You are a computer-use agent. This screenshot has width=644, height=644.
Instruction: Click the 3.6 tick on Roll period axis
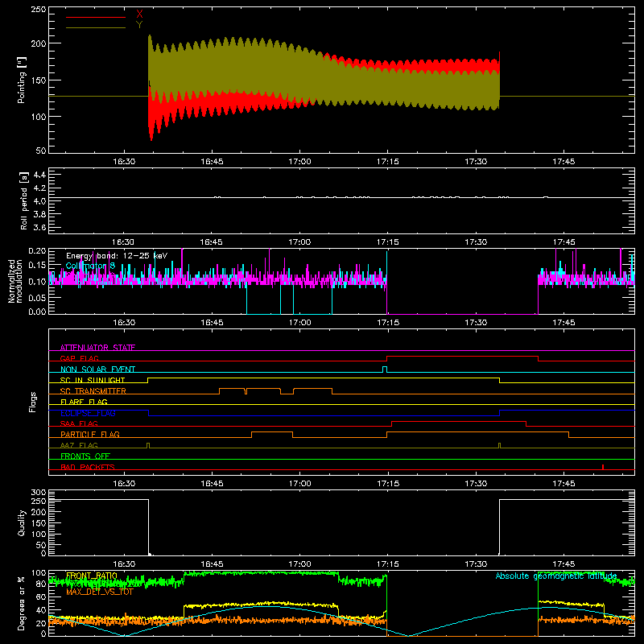pyautogui.click(x=39, y=227)
